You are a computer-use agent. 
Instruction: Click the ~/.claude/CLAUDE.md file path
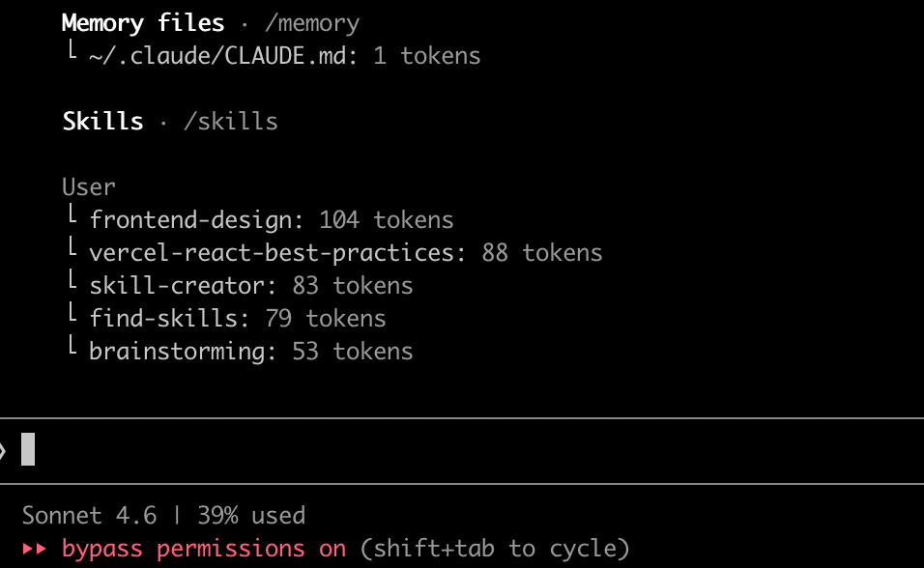(223, 56)
